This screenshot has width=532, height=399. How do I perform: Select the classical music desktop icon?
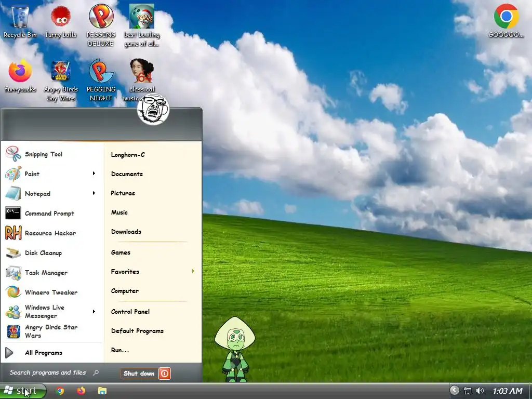click(142, 81)
